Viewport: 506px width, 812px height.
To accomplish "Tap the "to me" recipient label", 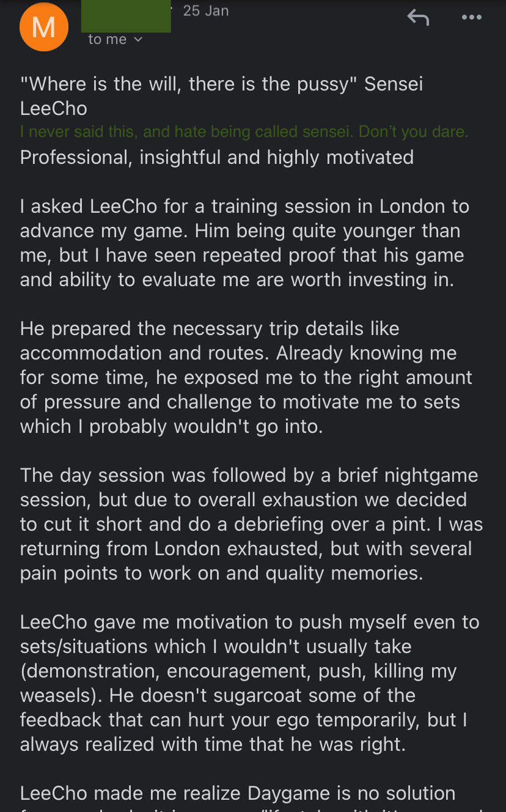I will (x=107, y=40).
